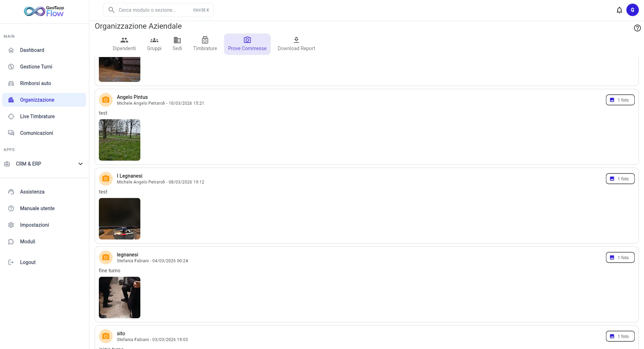644x349 pixels.
Task: Focus the 'Cerca modulo o sezione' search field
Action: pyautogui.click(x=158, y=10)
